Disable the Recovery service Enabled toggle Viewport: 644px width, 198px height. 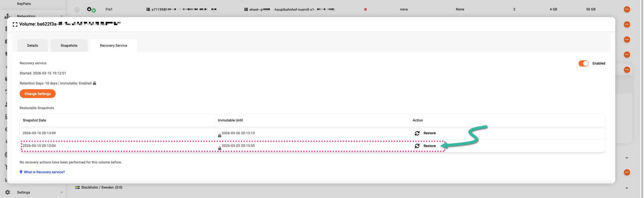click(x=583, y=63)
